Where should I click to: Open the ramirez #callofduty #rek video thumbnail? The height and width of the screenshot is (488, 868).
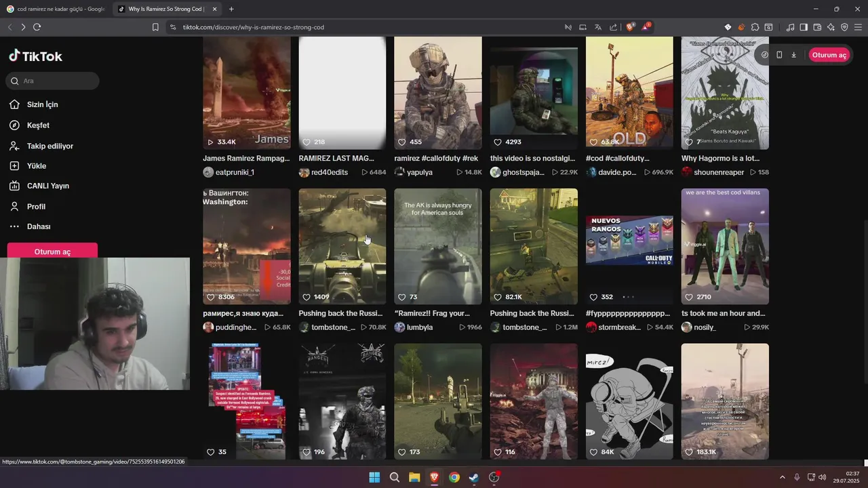438,93
